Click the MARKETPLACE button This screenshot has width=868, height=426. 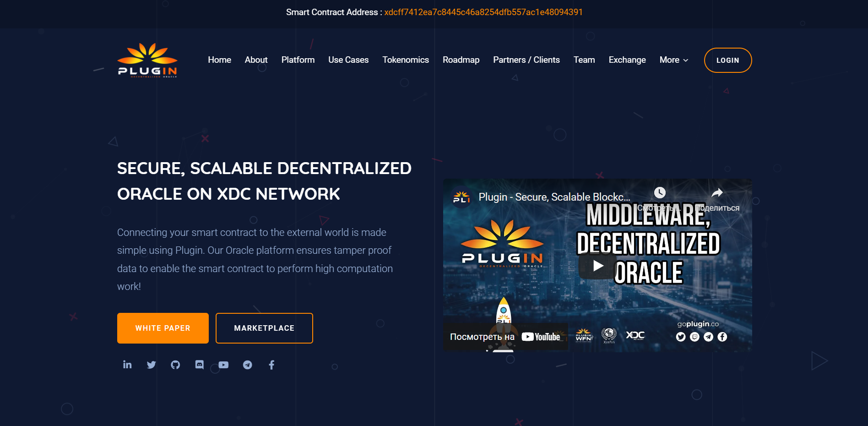[x=264, y=328]
